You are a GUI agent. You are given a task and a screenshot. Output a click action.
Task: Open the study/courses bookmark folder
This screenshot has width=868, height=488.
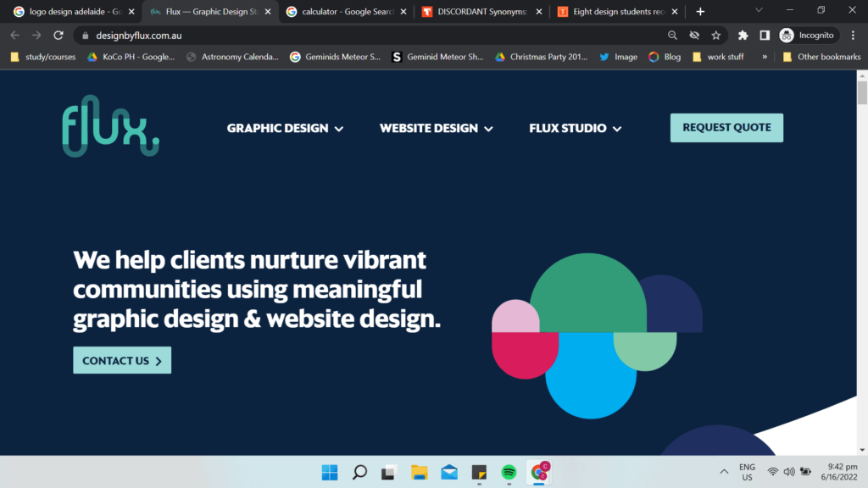(x=43, y=57)
